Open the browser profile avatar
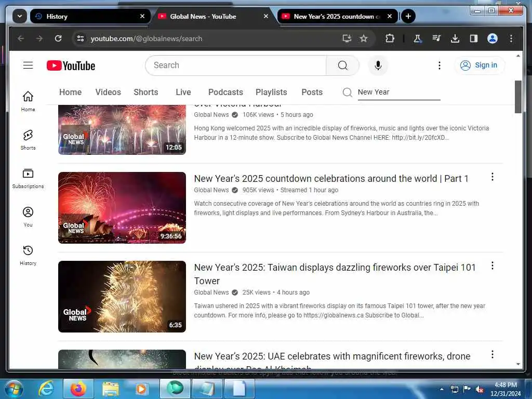This screenshot has width=532, height=399. click(493, 38)
